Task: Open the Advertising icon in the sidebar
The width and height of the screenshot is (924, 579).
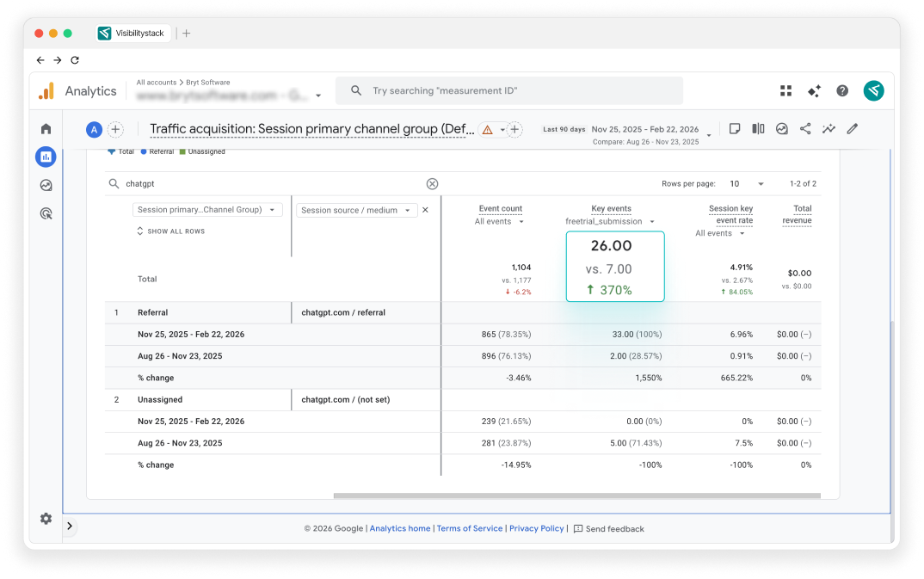Action: (x=46, y=213)
